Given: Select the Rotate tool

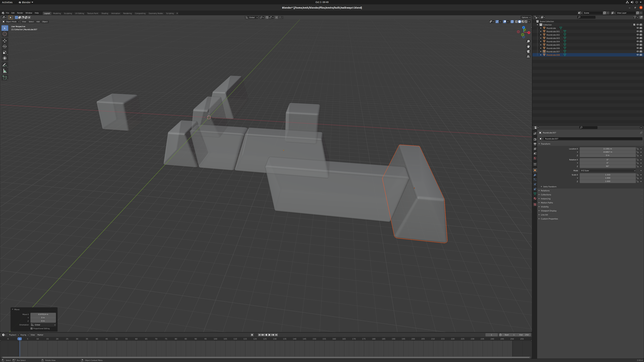Looking at the screenshot, I should coord(5,46).
